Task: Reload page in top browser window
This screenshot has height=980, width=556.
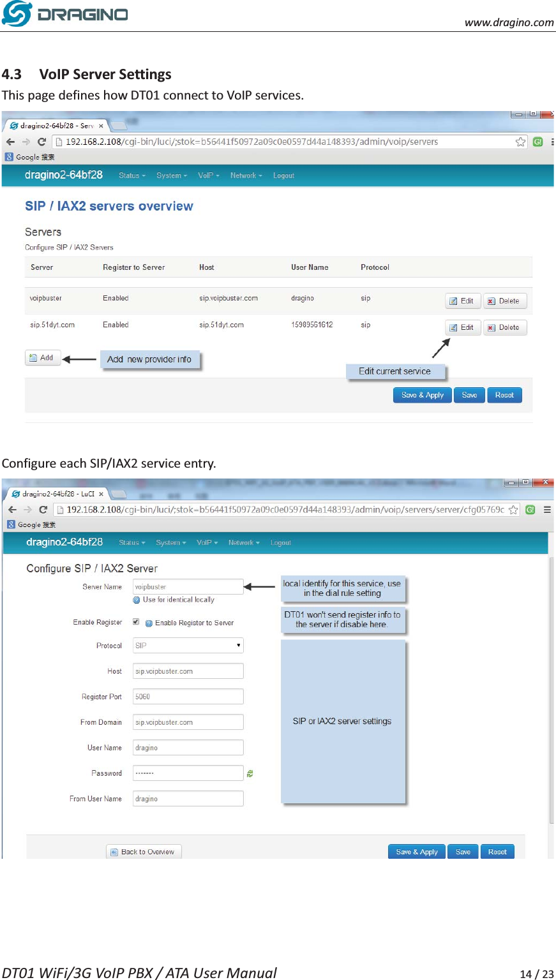Action: 42,142
